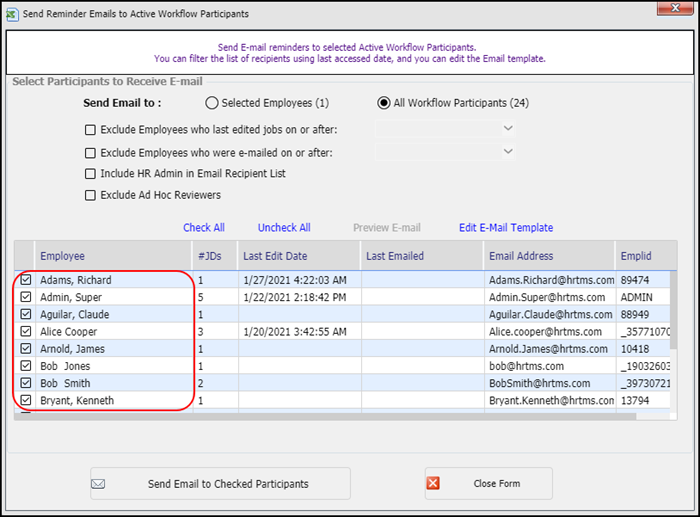Click the envelope icon on Send Email button
Viewport: 700px width, 517px height.
pos(98,484)
